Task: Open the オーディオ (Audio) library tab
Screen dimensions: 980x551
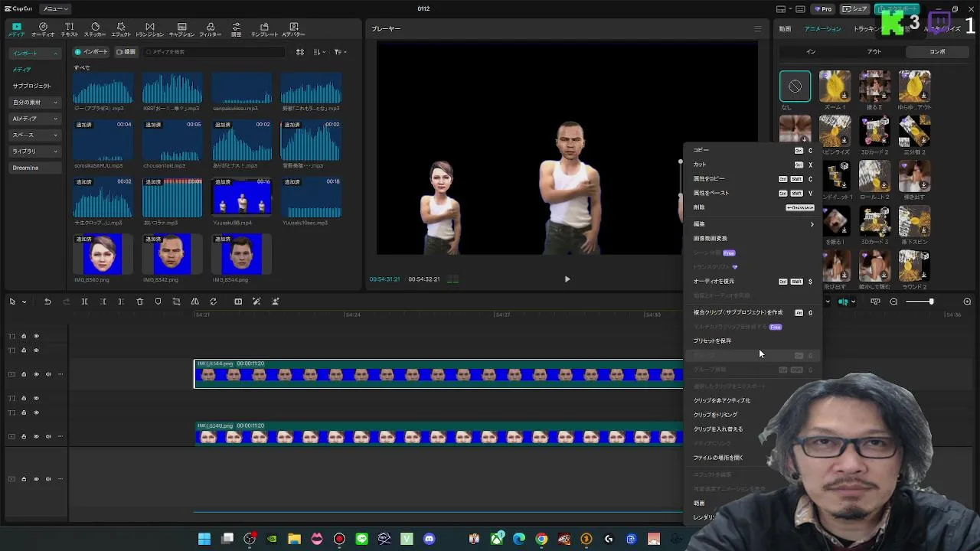Action: 43,30
